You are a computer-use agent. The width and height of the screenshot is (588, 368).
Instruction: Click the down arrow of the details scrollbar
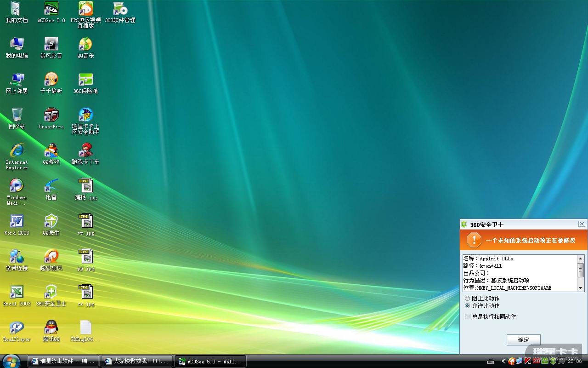(x=581, y=288)
